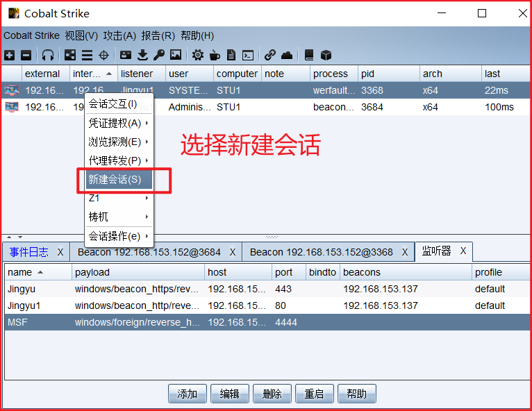Screen dimensions: 532x411
Task: Open the 攻击(A) menu
Action: (119, 35)
